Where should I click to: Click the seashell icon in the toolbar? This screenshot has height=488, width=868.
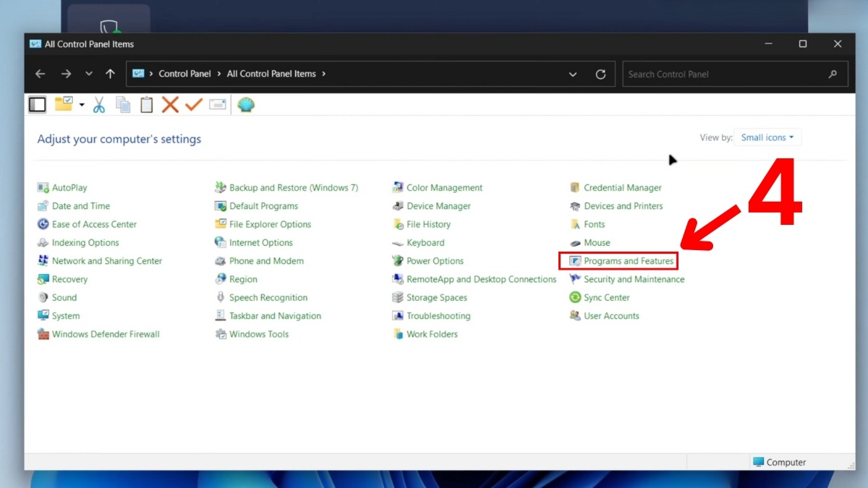point(246,105)
